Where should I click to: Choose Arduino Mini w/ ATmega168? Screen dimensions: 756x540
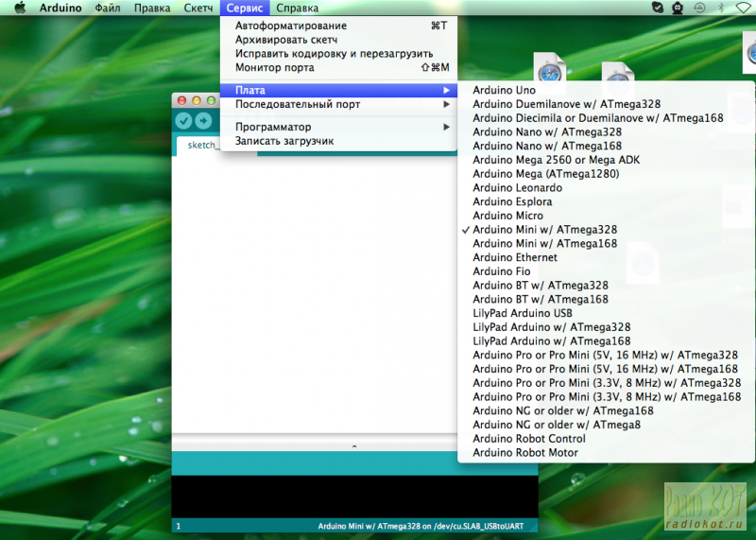(606, 244)
